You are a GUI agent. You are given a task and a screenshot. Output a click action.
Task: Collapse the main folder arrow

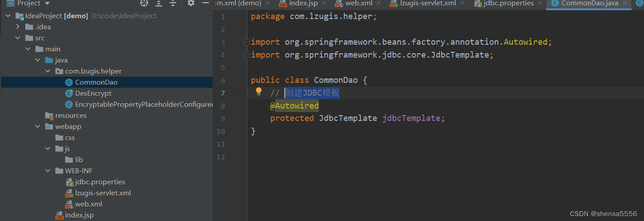tap(28, 49)
